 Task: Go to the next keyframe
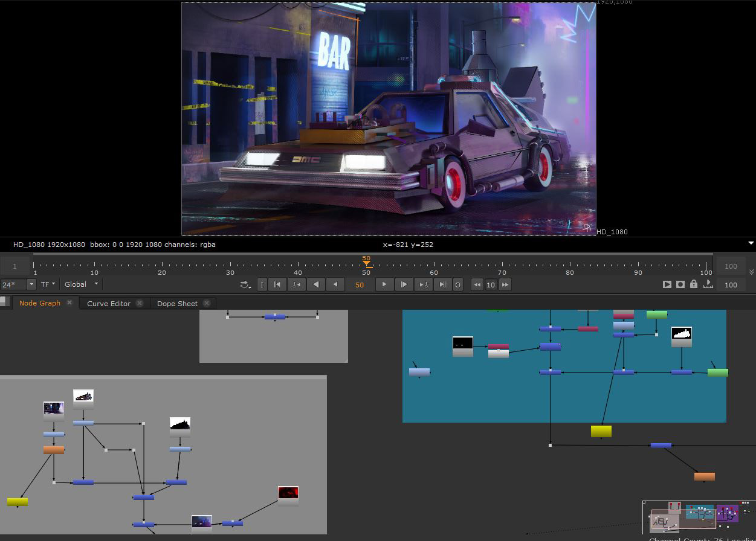423,284
